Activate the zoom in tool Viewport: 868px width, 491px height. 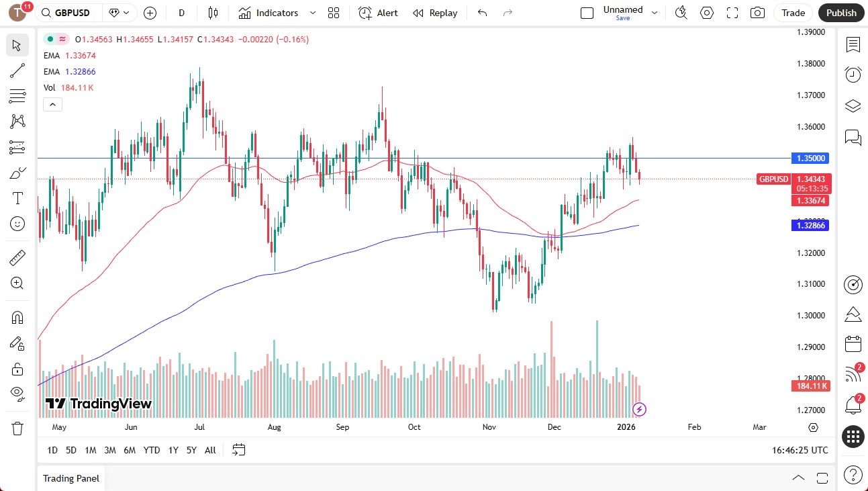coord(17,283)
